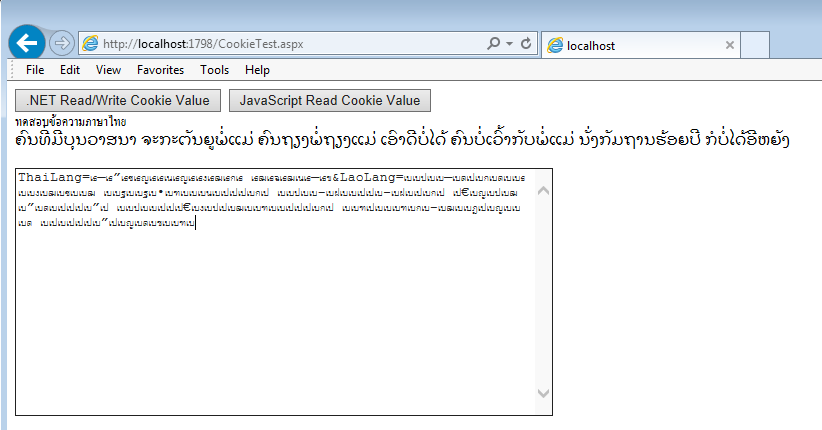Screen dimensions: 822x430
Task: Open the address bar dropdown arrow
Action: click(x=510, y=44)
